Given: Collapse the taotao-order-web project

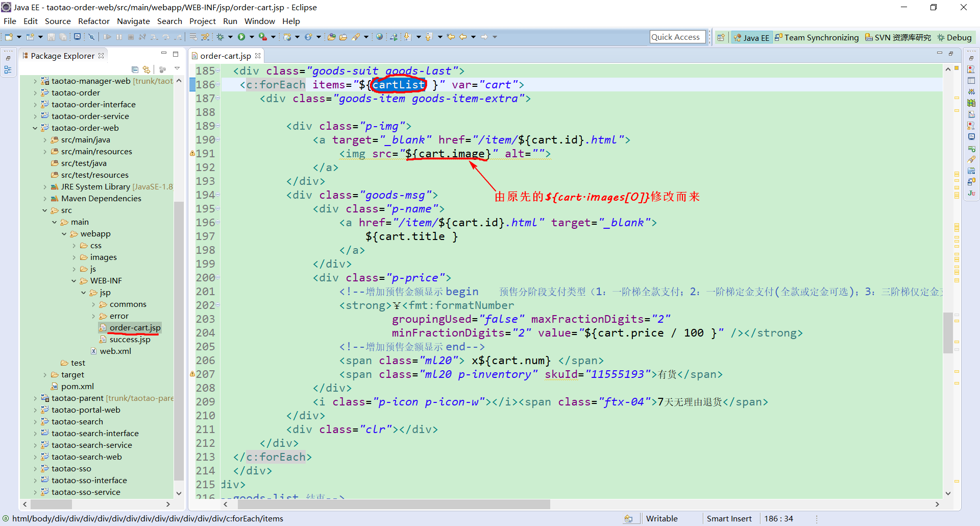Looking at the screenshot, I should click(x=35, y=128).
